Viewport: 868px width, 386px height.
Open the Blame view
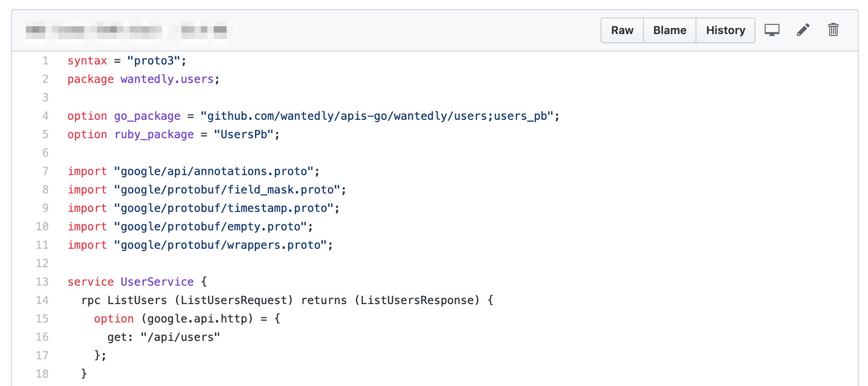(x=670, y=30)
